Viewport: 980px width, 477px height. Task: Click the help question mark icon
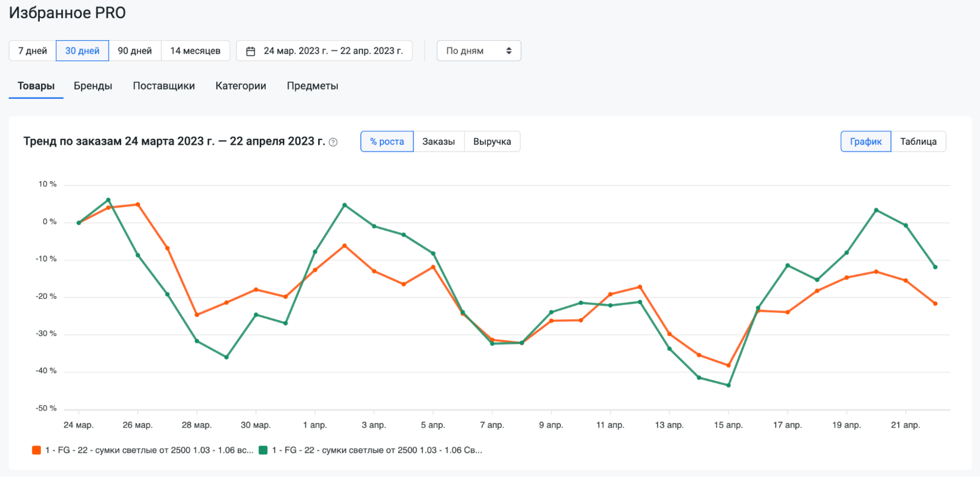(x=333, y=142)
